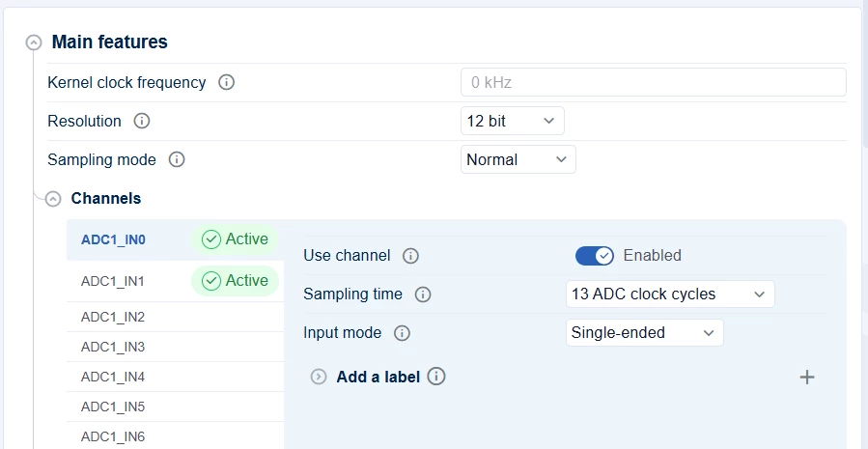The height and width of the screenshot is (449, 868).
Task: Show info for Input mode
Action: (x=402, y=333)
